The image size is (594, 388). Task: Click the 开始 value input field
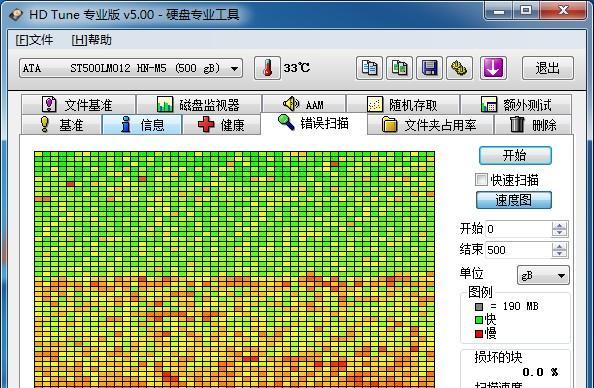click(x=518, y=229)
